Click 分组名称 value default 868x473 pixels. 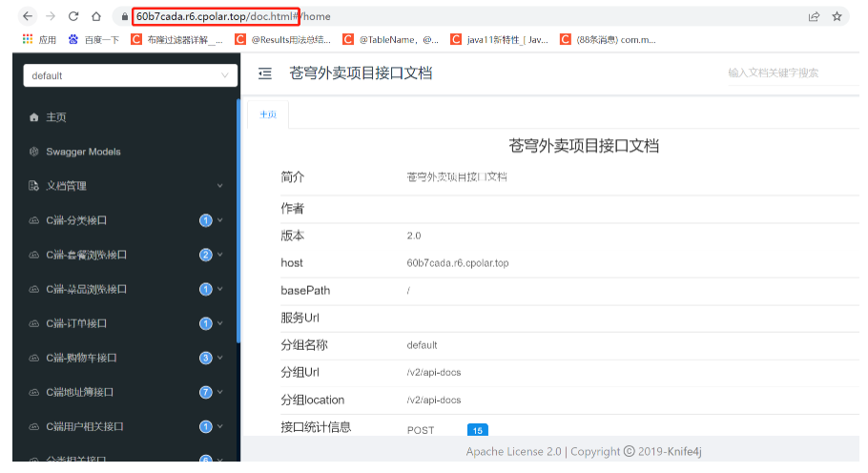tap(422, 345)
